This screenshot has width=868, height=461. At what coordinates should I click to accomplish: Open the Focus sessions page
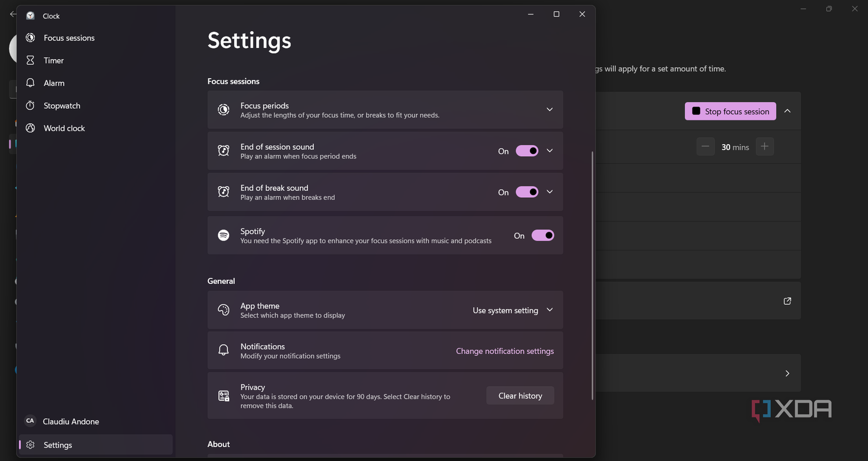(x=96, y=38)
